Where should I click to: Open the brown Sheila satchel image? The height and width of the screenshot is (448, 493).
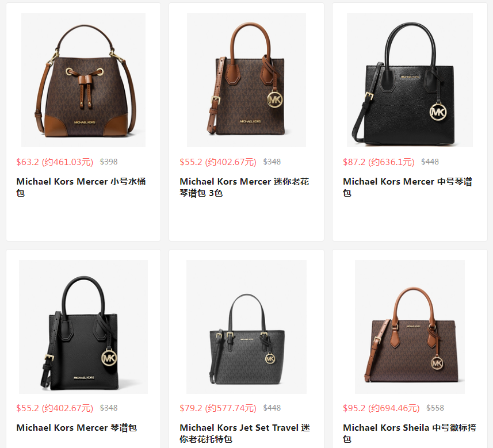[x=410, y=327]
